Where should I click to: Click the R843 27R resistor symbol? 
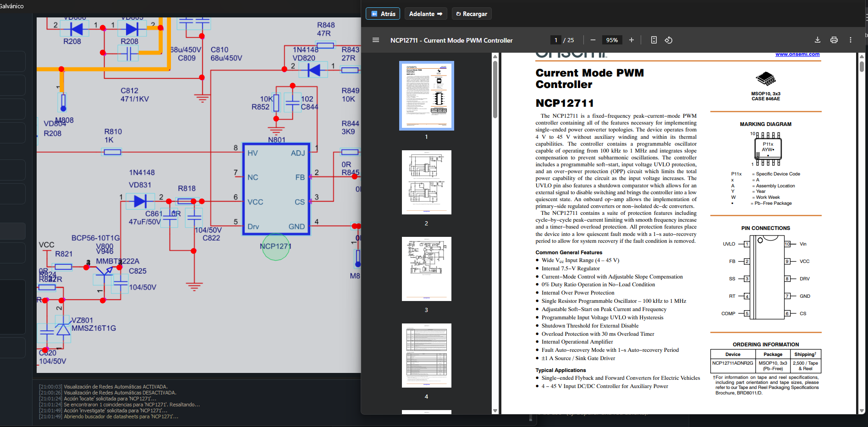(x=350, y=70)
